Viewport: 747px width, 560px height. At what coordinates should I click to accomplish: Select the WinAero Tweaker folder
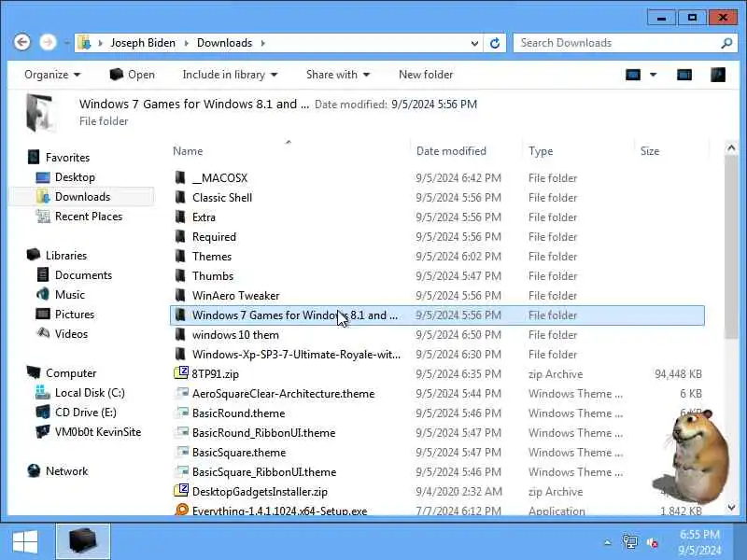tap(236, 295)
